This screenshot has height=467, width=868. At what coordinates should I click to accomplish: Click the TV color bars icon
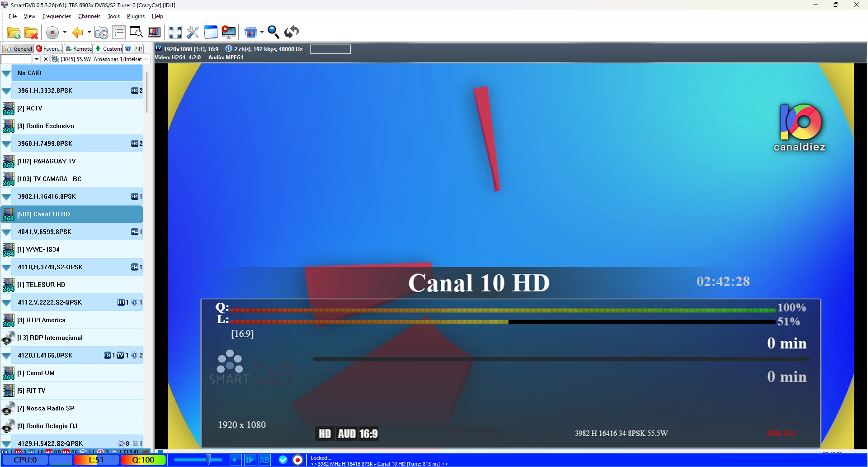tap(154, 32)
